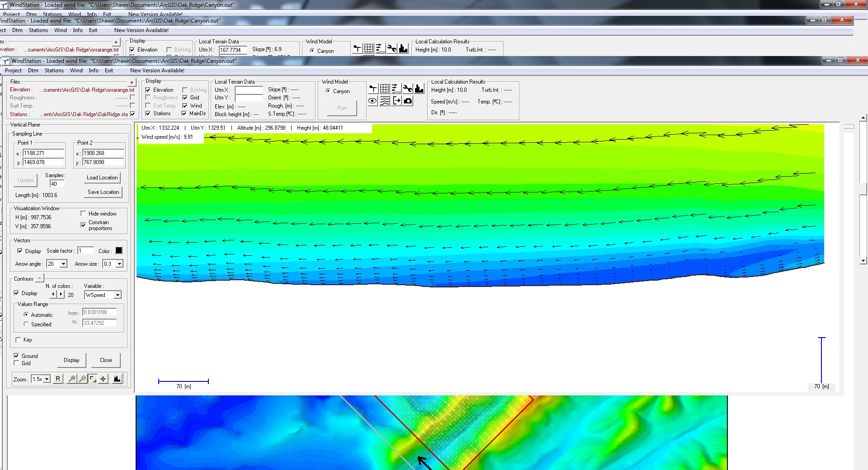
Task: Click the Display button near Close
Action: pos(71,360)
